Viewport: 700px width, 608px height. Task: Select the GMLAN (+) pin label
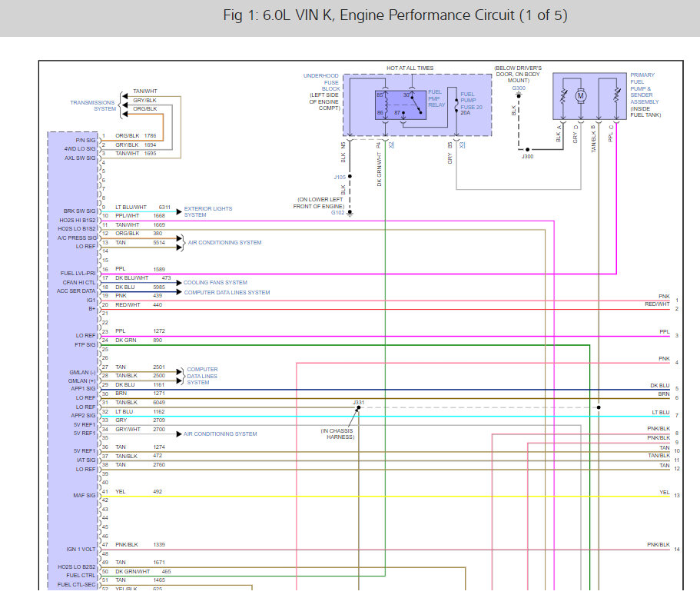(81, 381)
